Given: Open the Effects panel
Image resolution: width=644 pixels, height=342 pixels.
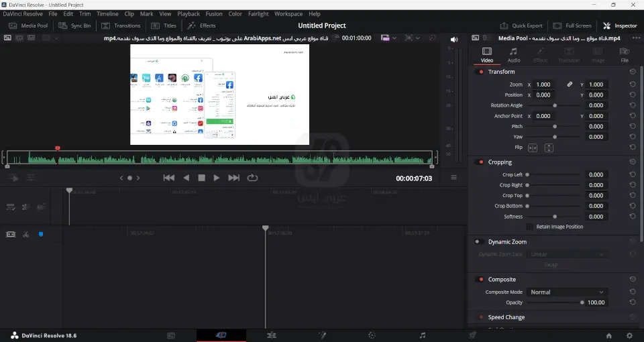Looking at the screenshot, I should tap(201, 25).
